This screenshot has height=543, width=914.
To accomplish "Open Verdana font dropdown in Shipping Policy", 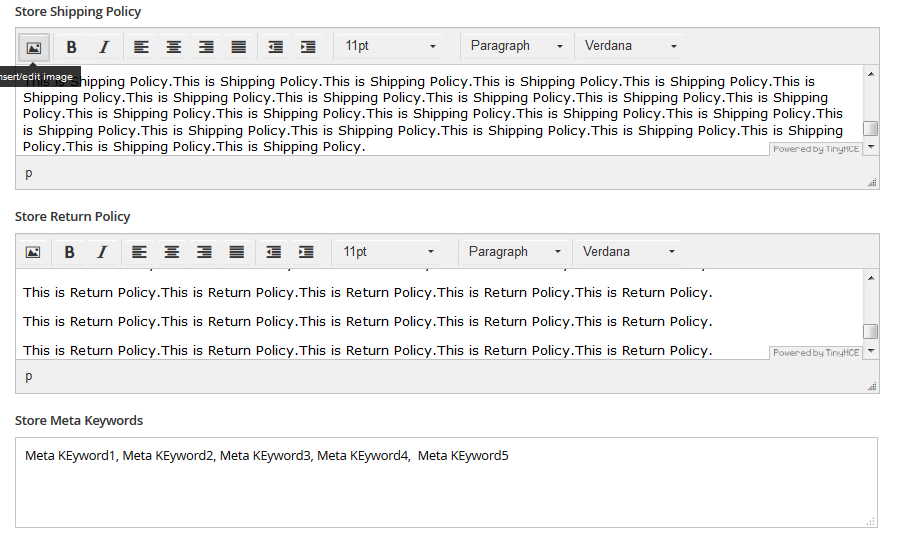I will [630, 46].
